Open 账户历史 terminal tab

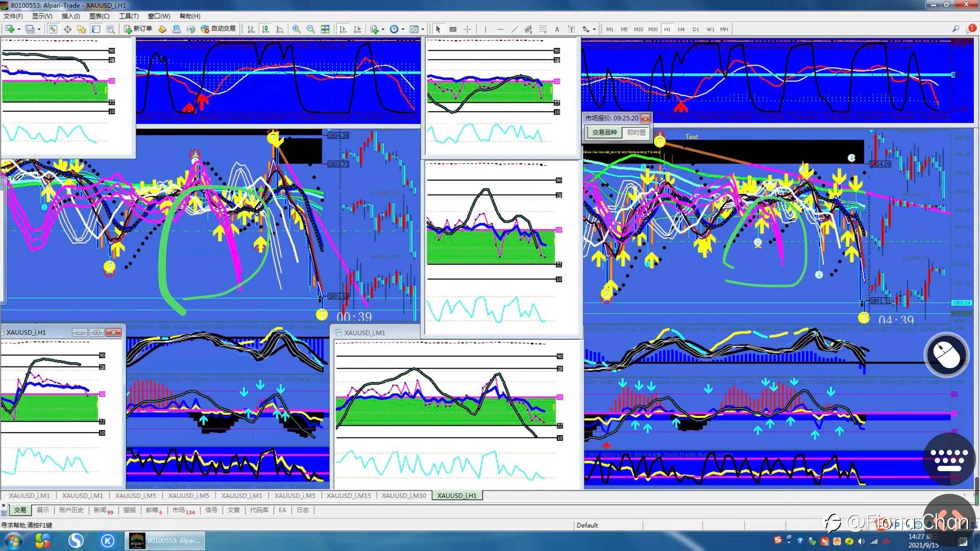pyautogui.click(x=71, y=510)
